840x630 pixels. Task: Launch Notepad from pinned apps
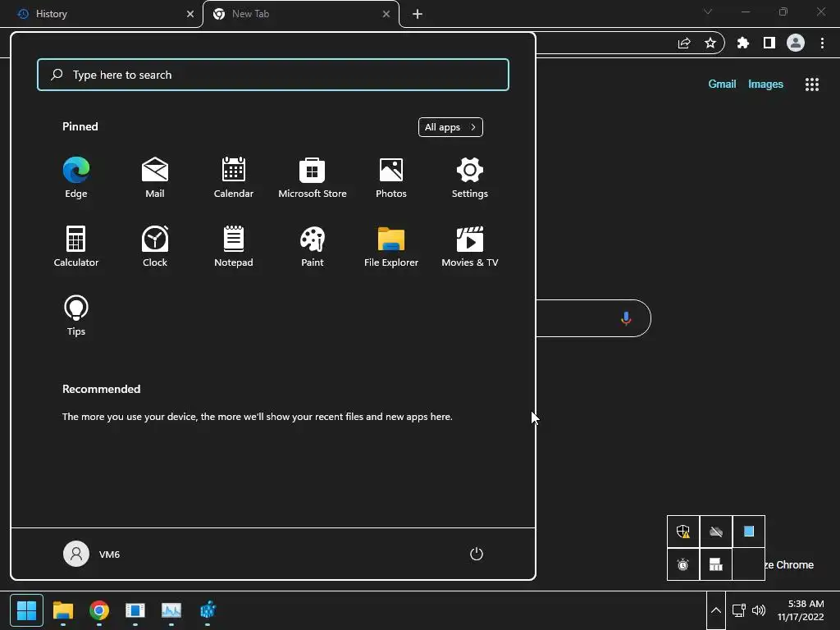tap(234, 246)
